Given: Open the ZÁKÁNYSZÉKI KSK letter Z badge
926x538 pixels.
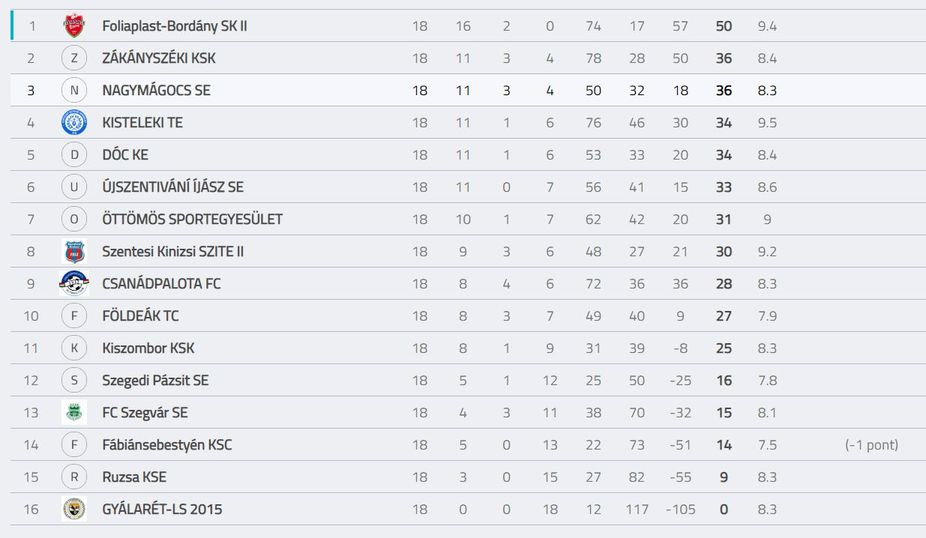Looking at the screenshot, I should click(74, 58).
